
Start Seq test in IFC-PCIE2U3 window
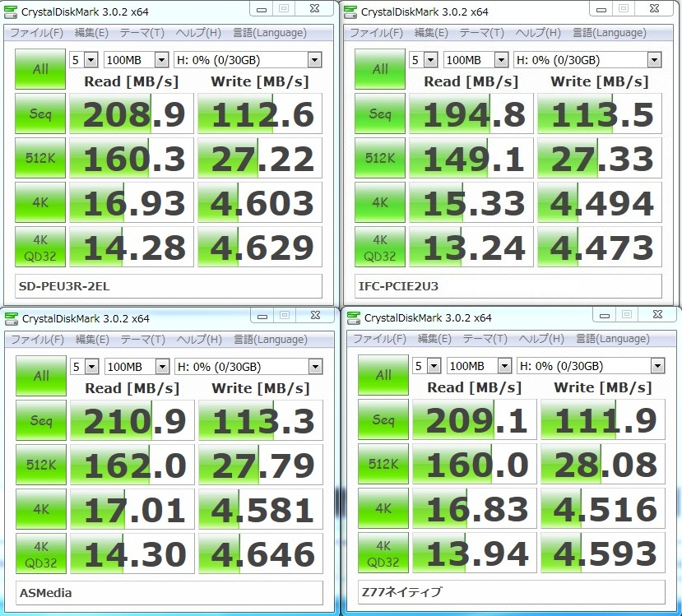point(380,113)
